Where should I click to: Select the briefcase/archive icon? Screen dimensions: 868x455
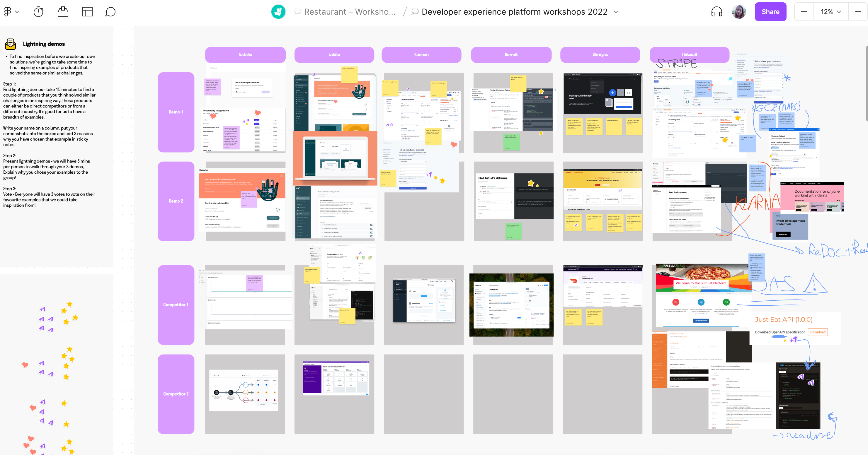[63, 11]
